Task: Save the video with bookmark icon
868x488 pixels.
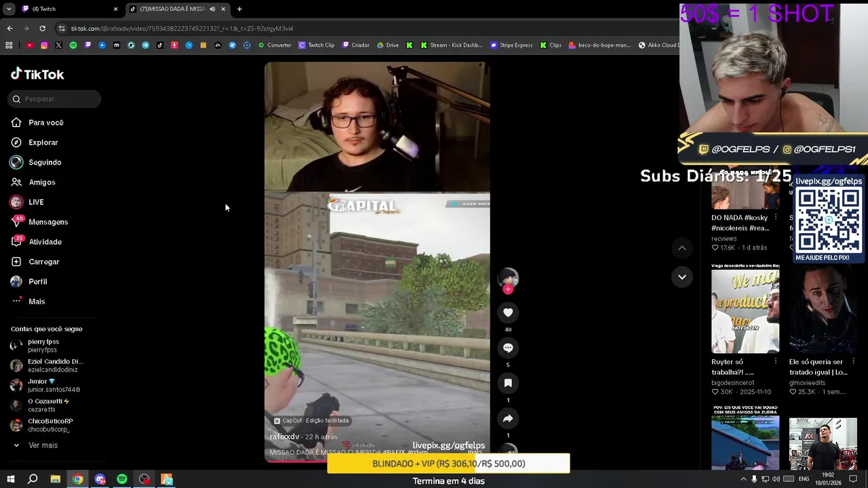Action: point(508,383)
